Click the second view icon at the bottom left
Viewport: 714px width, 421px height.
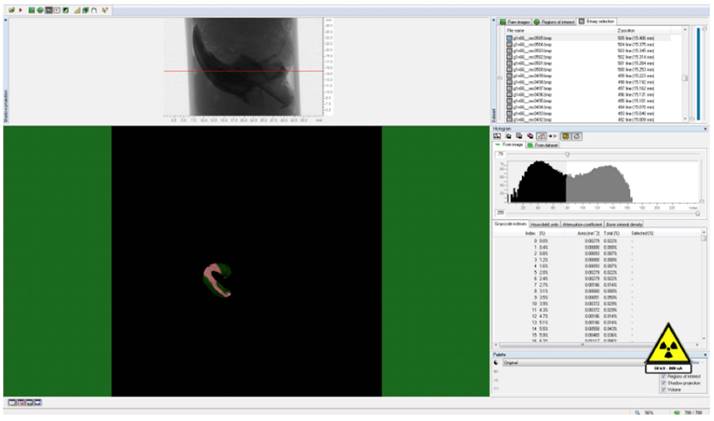(21, 402)
